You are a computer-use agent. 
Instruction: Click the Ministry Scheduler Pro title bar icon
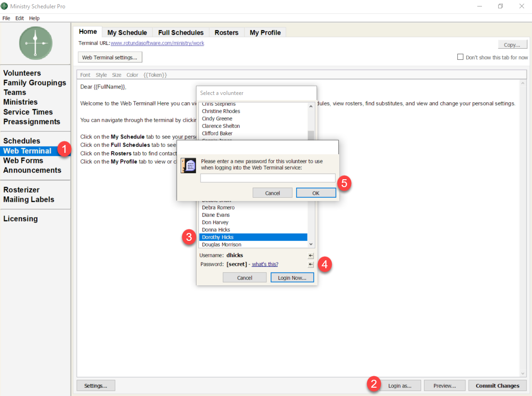point(5,6)
